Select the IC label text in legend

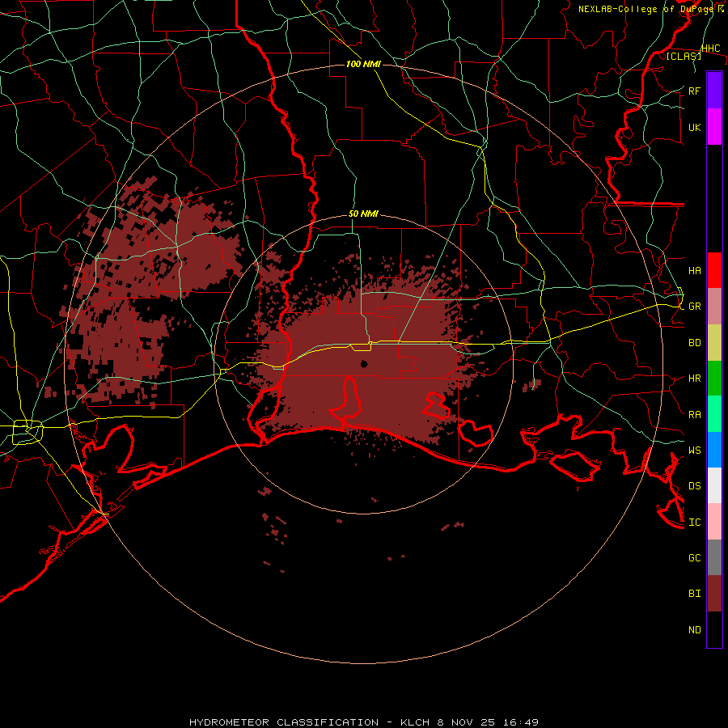click(x=694, y=522)
